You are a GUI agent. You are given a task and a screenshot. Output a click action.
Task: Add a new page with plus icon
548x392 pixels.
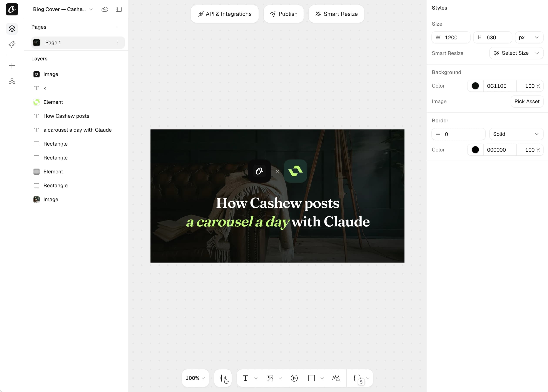(x=118, y=27)
